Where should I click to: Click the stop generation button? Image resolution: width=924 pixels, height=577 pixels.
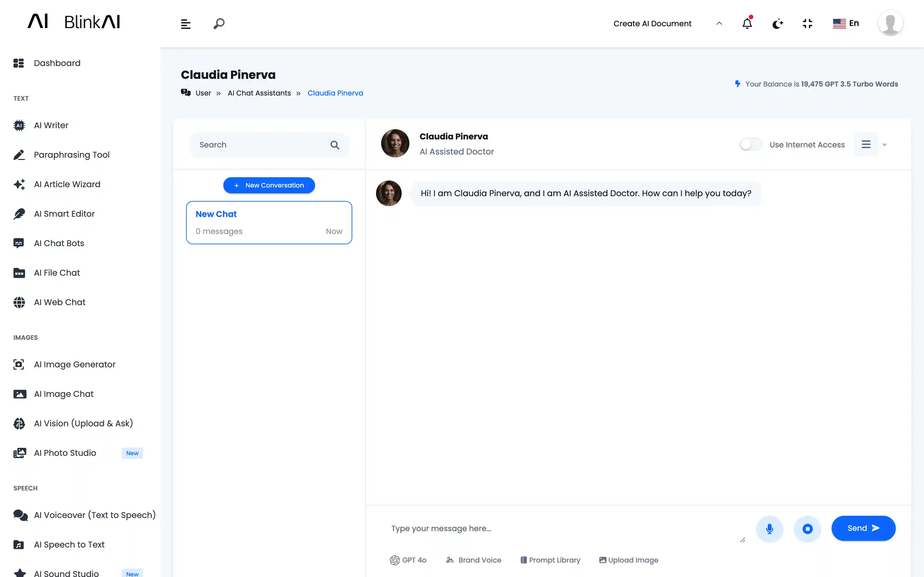[x=807, y=529]
